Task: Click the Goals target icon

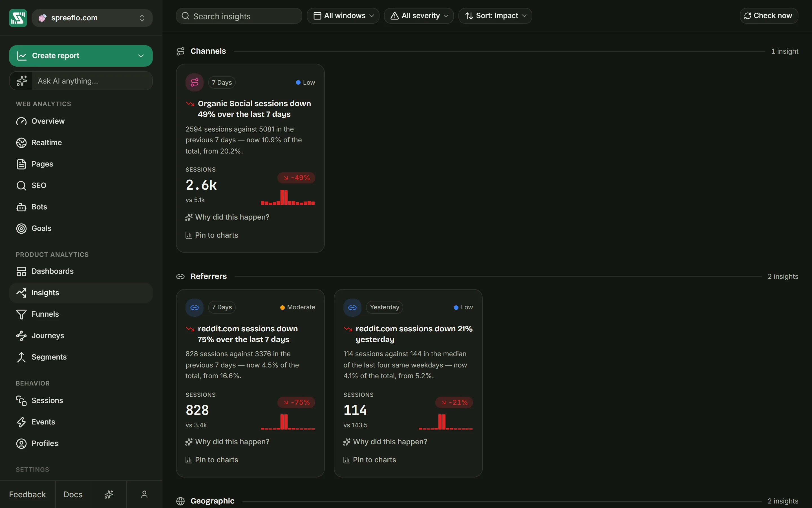Action: tap(21, 229)
